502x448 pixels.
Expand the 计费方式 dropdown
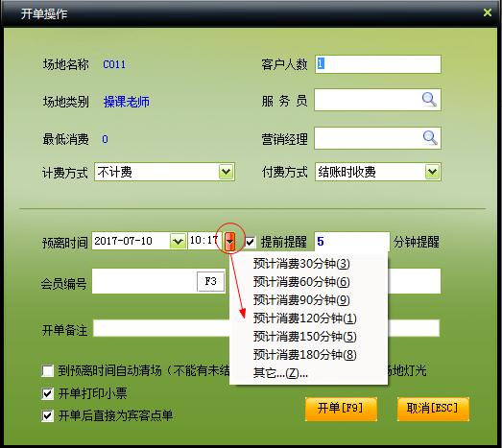point(226,172)
